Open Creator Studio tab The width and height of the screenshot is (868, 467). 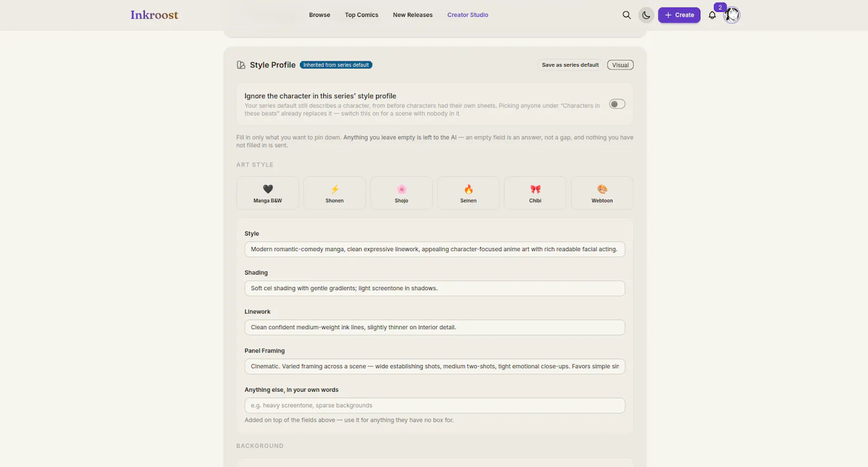click(x=468, y=15)
